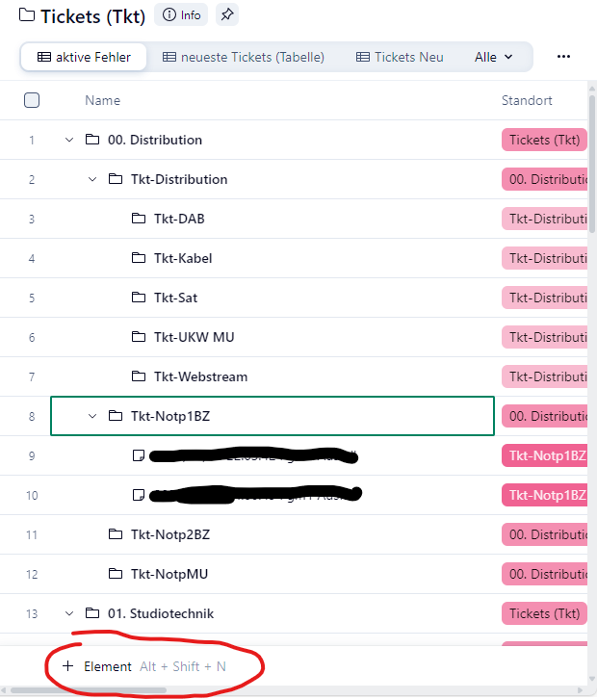Click the 01. Studiotechnik folder icon

(92, 613)
